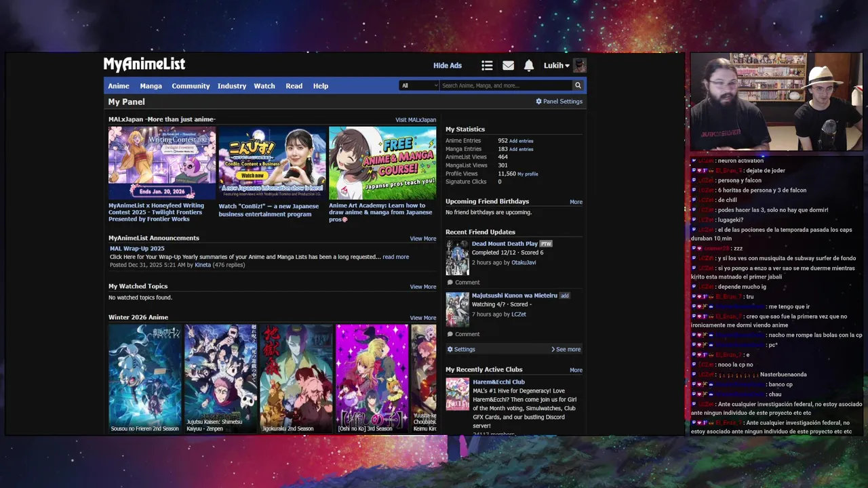Screen dimensions: 868x488
Task: Open Writing Contest 2025 banner image
Action: 162,163
